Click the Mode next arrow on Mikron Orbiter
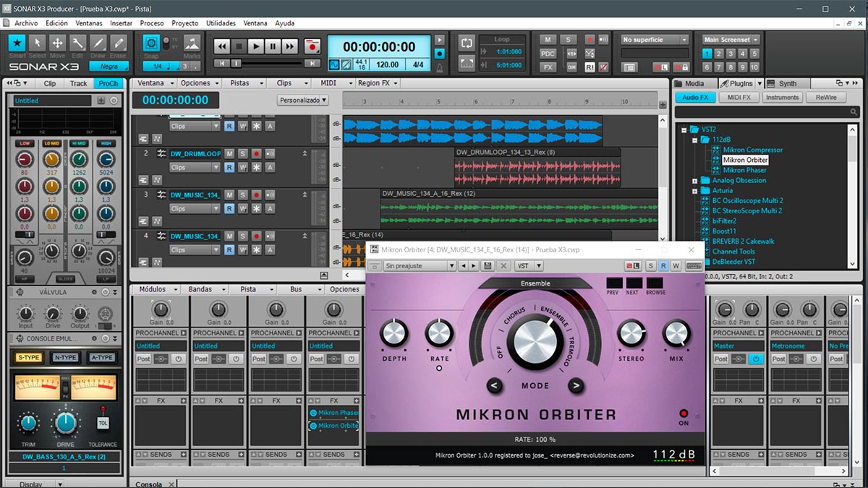 point(576,385)
